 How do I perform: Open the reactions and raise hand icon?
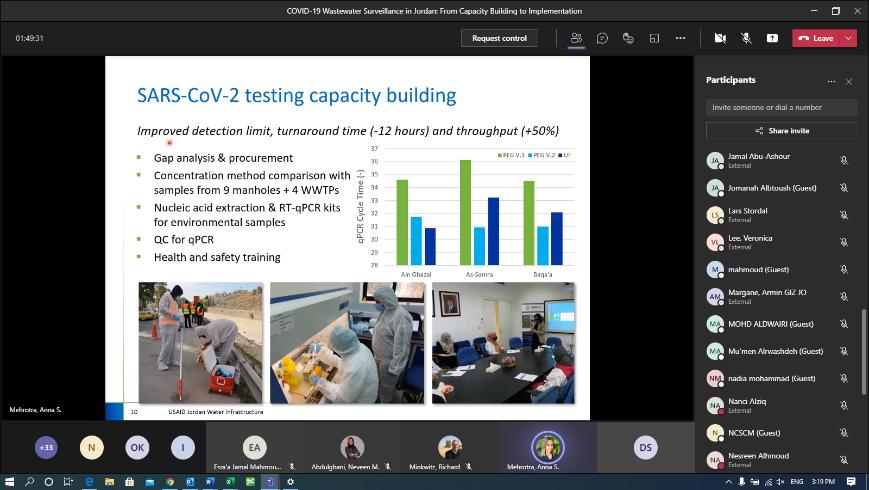[628, 38]
